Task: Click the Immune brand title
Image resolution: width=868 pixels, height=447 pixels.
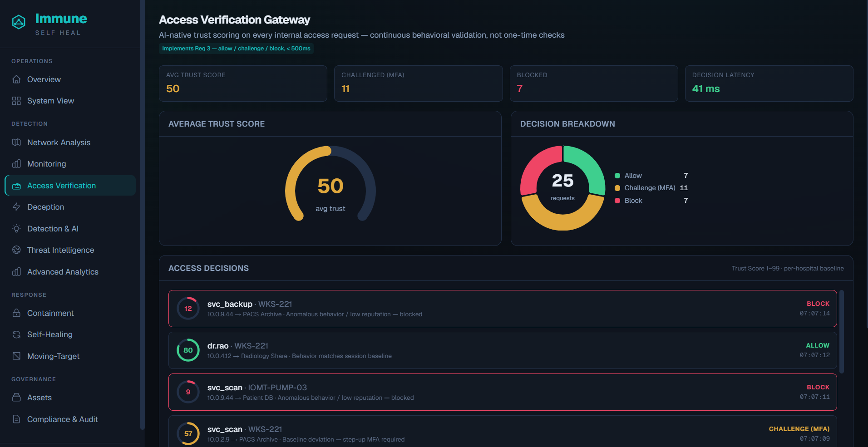Action: (x=61, y=19)
